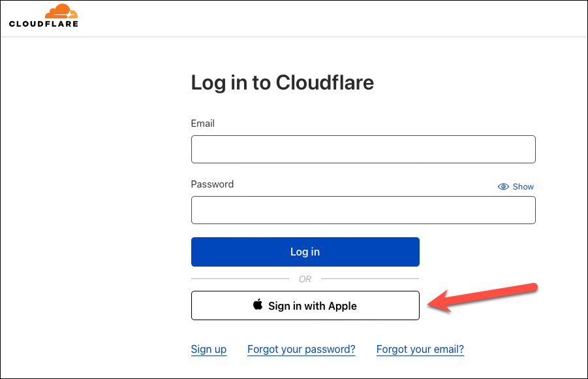Click the OR divider text

305,279
